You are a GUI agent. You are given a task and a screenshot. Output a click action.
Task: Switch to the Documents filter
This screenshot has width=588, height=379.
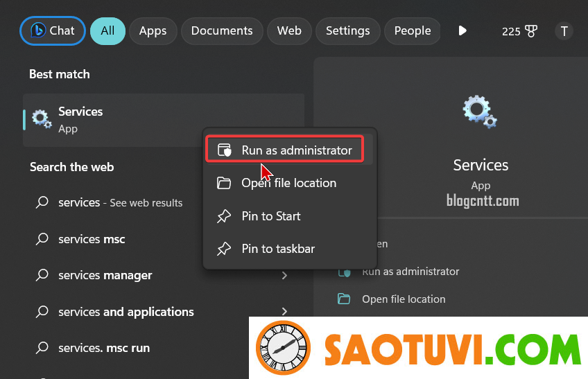(x=222, y=30)
